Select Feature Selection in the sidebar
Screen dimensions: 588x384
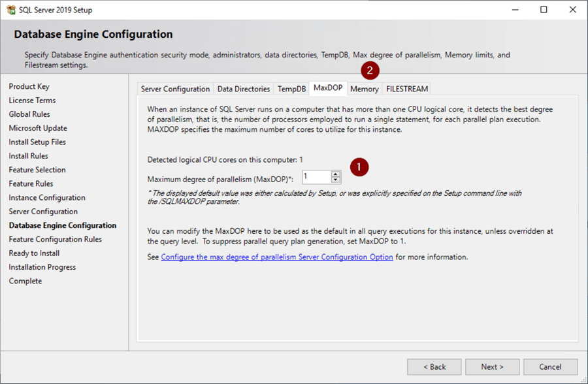[37, 170]
